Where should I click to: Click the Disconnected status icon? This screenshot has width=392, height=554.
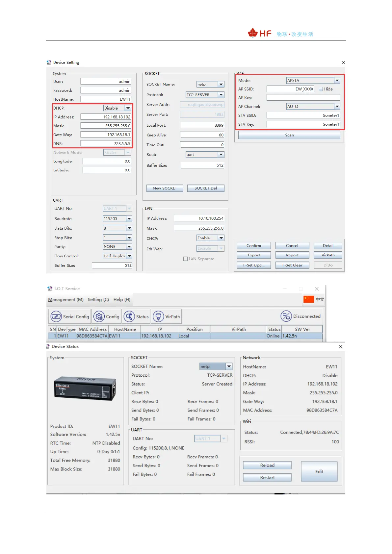[286, 316]
